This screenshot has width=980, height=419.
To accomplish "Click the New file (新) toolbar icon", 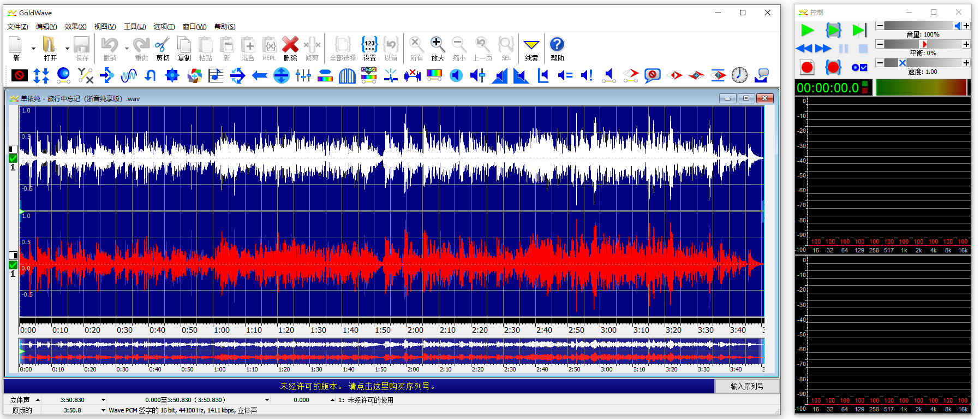I will (x=16, y=48).
